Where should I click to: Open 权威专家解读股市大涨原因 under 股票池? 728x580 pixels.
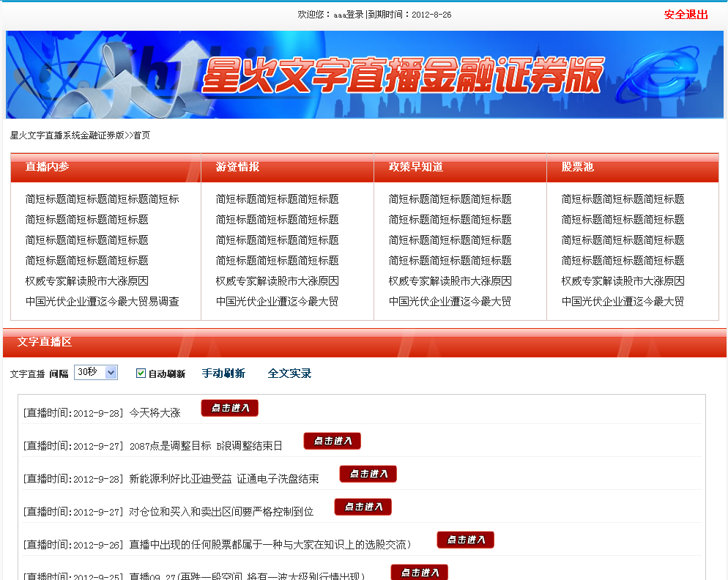[623, 281]
